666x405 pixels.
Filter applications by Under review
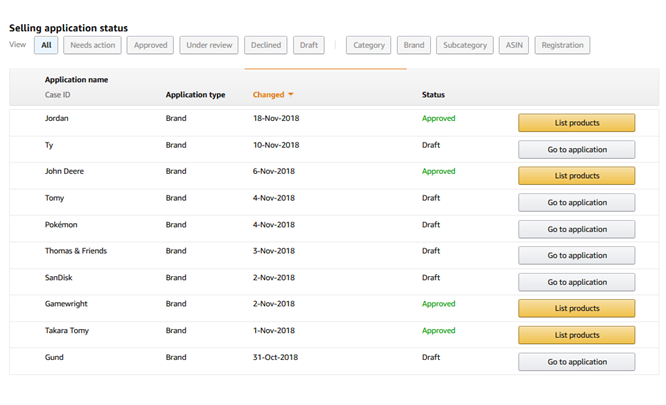[208, 45]
